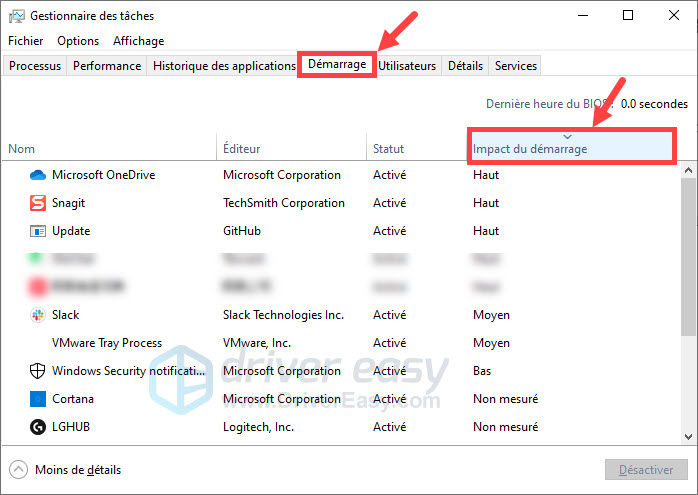698x495 pixels.
Task: Open the Détails tab
Action: tap(465, 66)
